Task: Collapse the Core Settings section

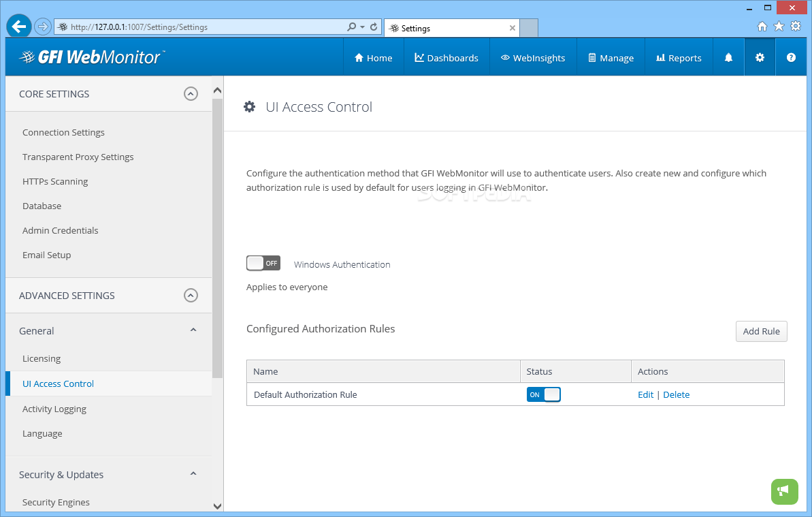Action: pos(191,94)
